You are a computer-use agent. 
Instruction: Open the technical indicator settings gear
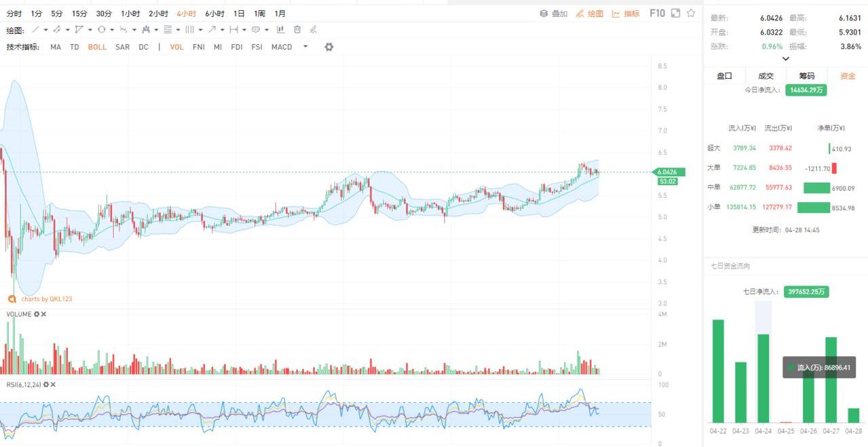coord(329,47)
